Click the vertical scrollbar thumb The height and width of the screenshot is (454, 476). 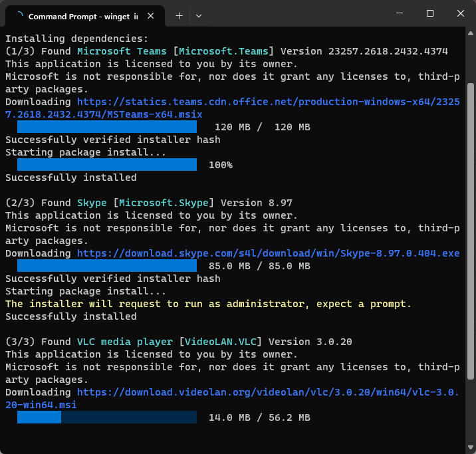[x=471, y=233]
